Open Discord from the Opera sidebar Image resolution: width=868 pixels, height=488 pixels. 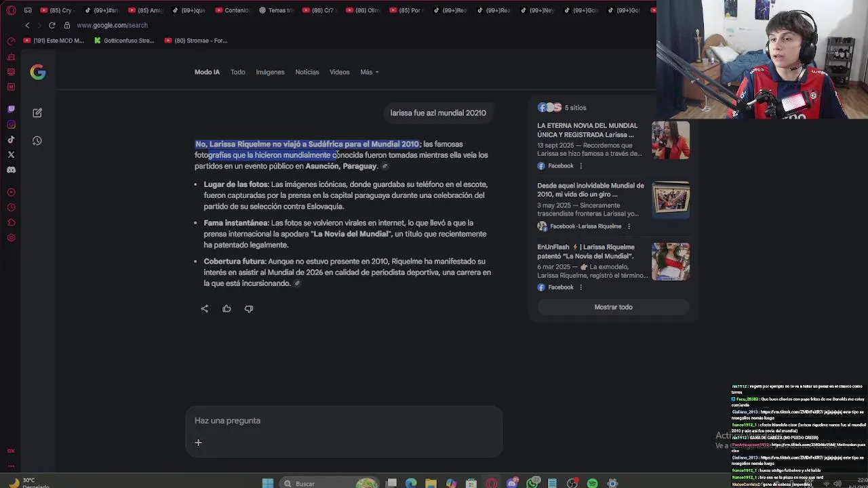(x=11, y=170)
